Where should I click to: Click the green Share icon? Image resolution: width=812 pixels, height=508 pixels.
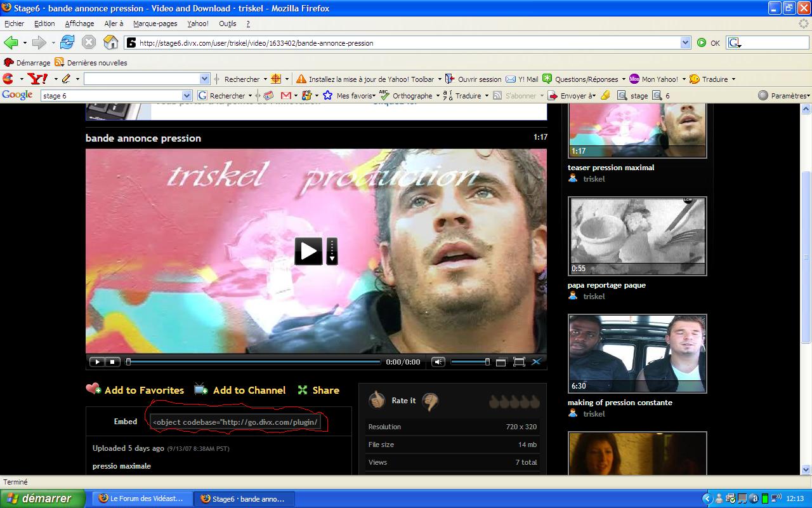(303, 390)
